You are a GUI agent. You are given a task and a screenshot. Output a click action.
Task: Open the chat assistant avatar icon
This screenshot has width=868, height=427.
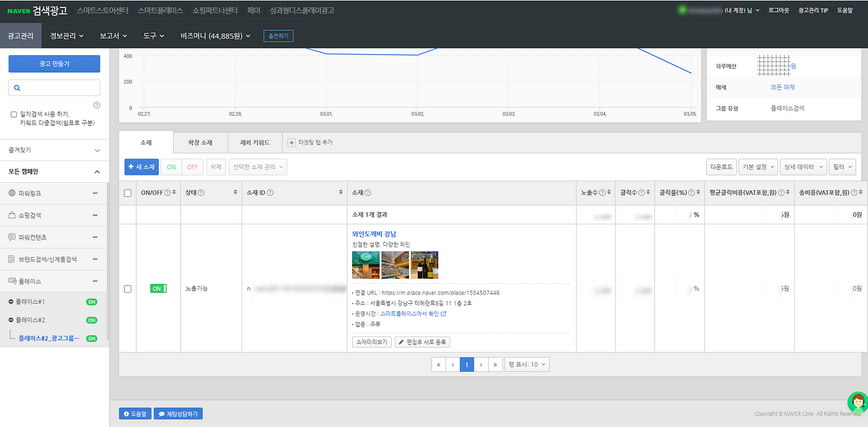coord(857,403)
